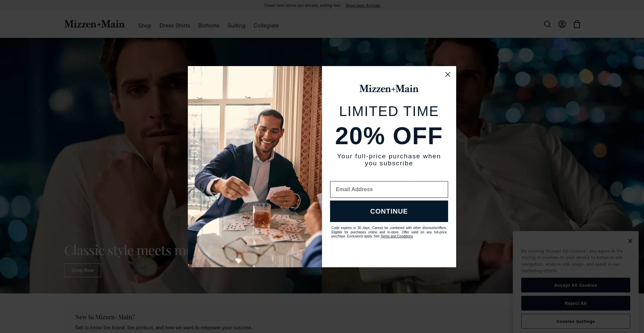
Task: Open the Shop menu
Action: click(x=145, y=25)
